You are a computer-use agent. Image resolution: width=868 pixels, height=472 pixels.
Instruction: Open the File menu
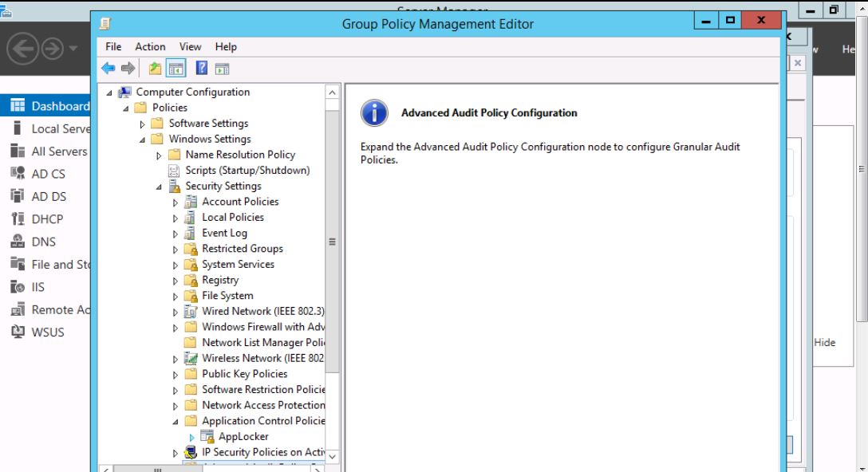pyautogui.click(x=114, y=48)
